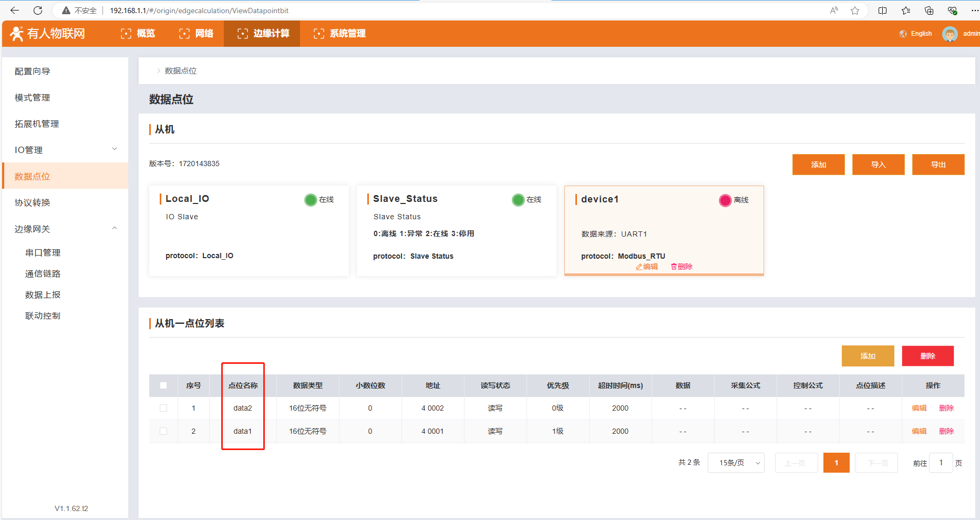
Task: Click the globe icon next to English
Action: (903, 34)
